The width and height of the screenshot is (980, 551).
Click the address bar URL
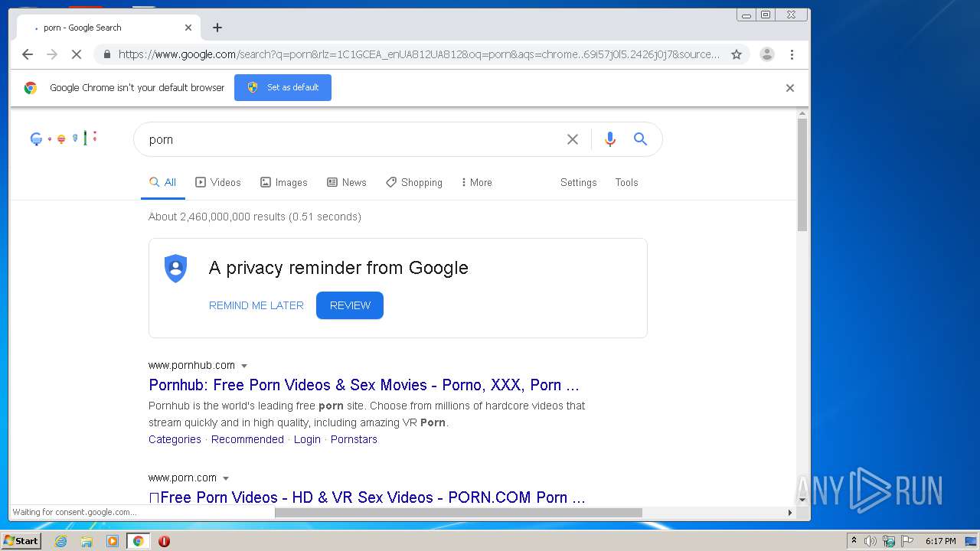pyautogui.click(x=419, y=54)
